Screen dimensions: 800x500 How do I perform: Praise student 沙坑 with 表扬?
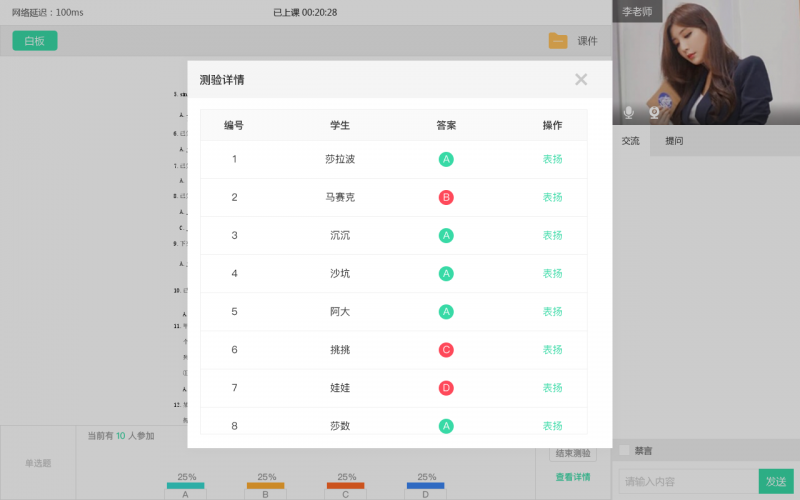(552, 274)
